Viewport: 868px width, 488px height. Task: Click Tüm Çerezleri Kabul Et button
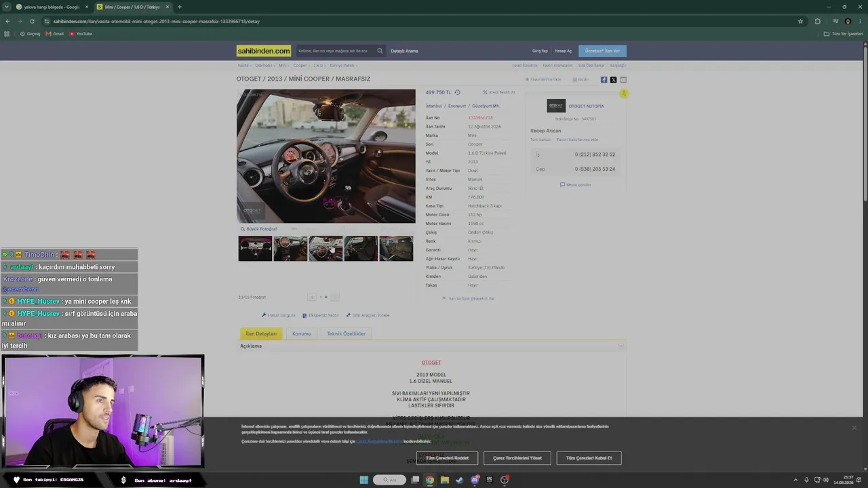pyautogui.click(x=589, y=458)
